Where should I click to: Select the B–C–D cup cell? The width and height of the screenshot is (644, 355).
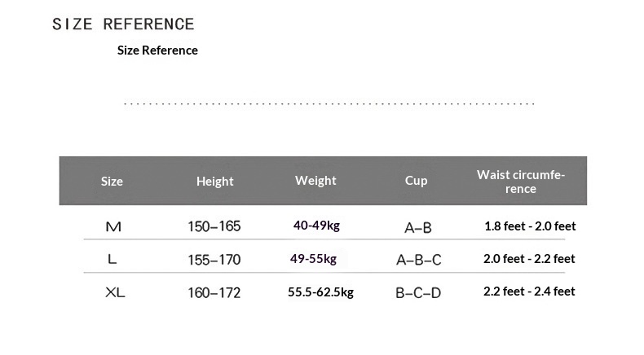click(418, 292)
